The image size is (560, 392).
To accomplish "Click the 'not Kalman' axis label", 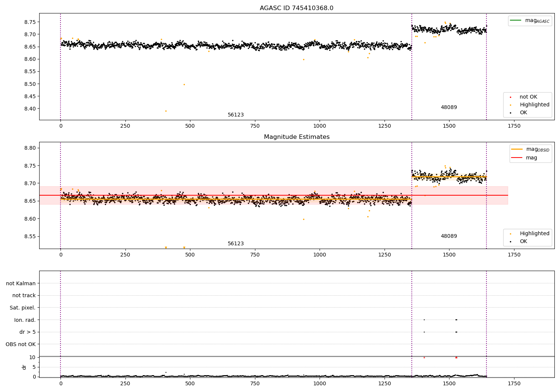I will point(21,283).
